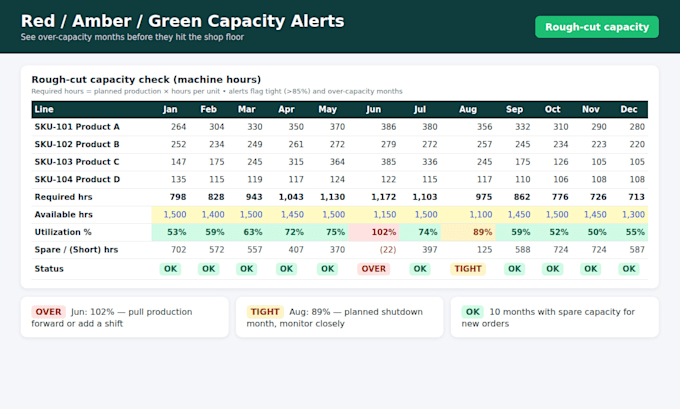
Task: Select the 102% utilization cell
Action: click(374, 232)
